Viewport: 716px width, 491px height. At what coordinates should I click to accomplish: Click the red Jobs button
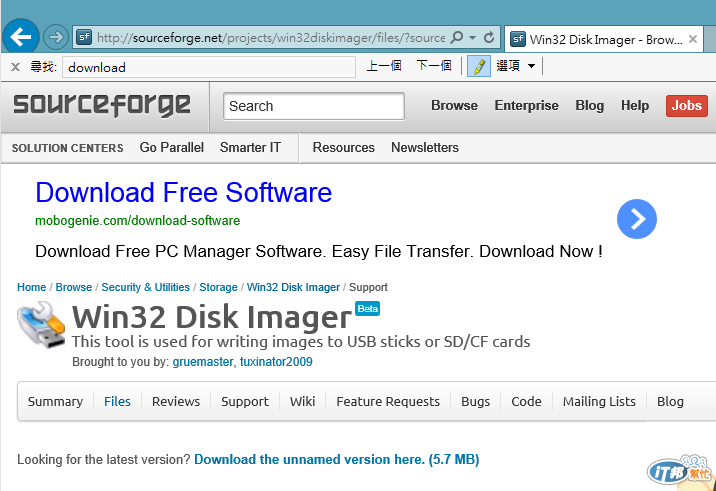pos(687,106)
